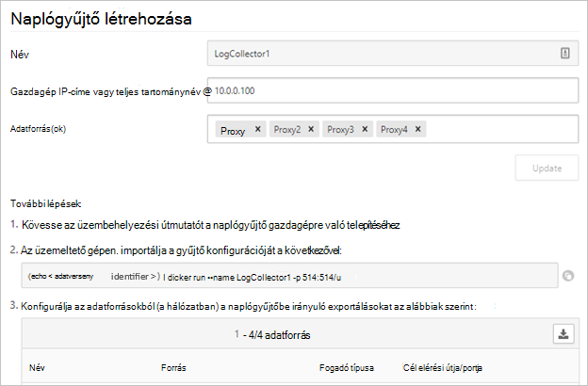588x386 pixels.
Task: Click the host IP field showing 10.0.0.100
Action: pyautogui.click(x=393, y=90)
